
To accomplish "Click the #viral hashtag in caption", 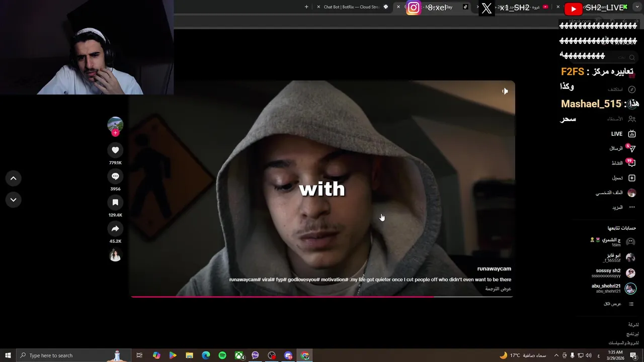I will pyautogui.click(x=268, y=280).
